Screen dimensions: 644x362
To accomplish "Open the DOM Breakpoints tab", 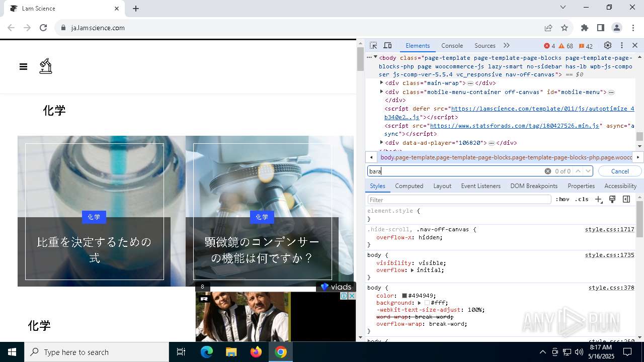I will pyautogui.click(x=534, y=186).
